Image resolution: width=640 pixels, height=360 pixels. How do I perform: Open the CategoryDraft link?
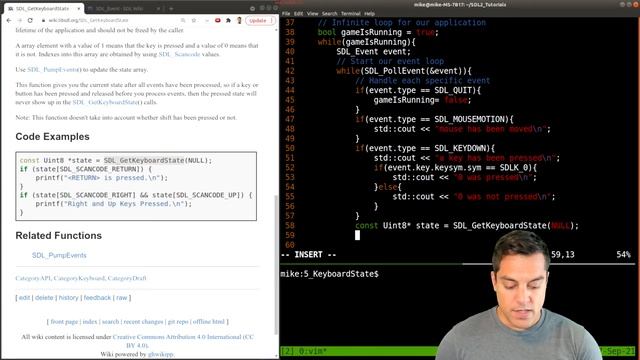pyautogui.click(x=127, y=278)
